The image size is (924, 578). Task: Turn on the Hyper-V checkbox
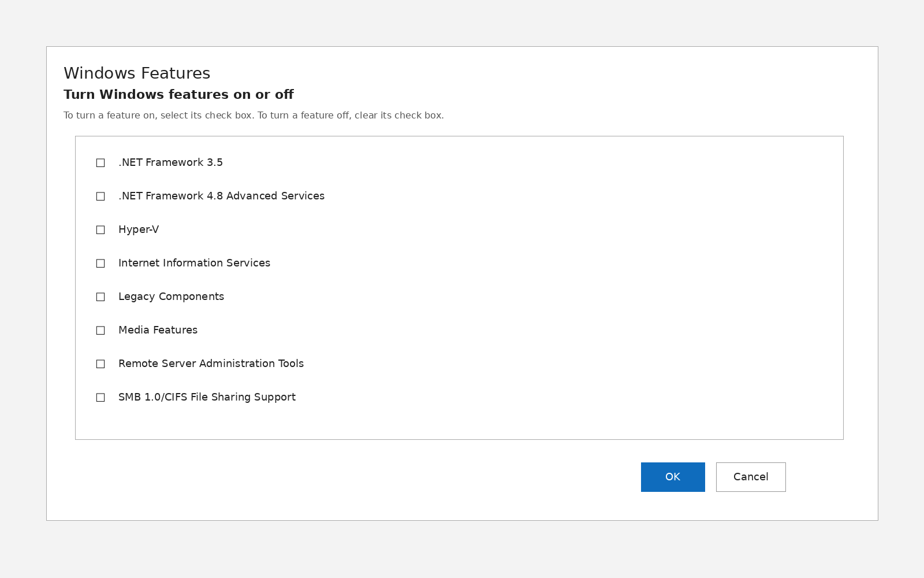pos(100,230)
